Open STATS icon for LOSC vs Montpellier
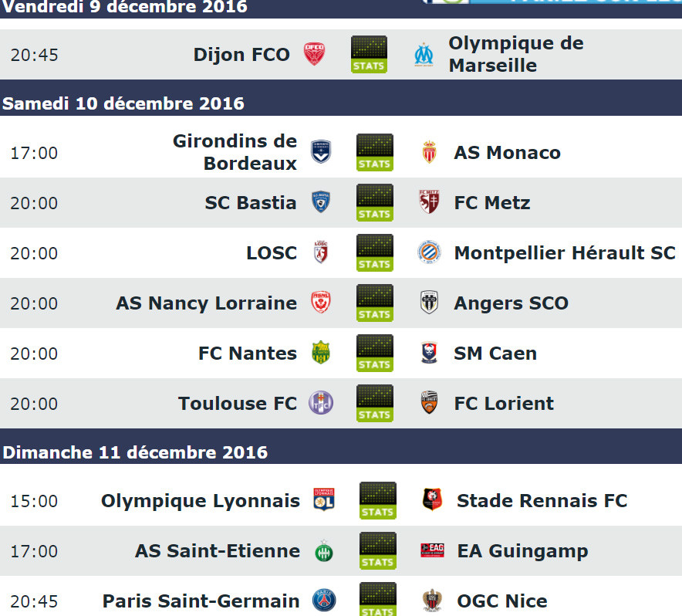The height and width of the screenshot is (616, 682). point(374,252)
